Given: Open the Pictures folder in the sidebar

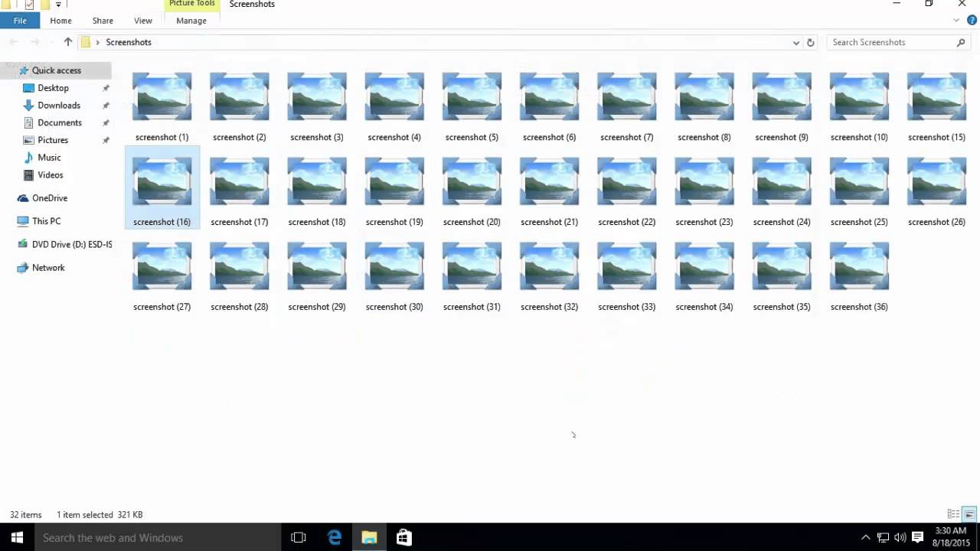Looking at the screenshot, I should point(53,140).
